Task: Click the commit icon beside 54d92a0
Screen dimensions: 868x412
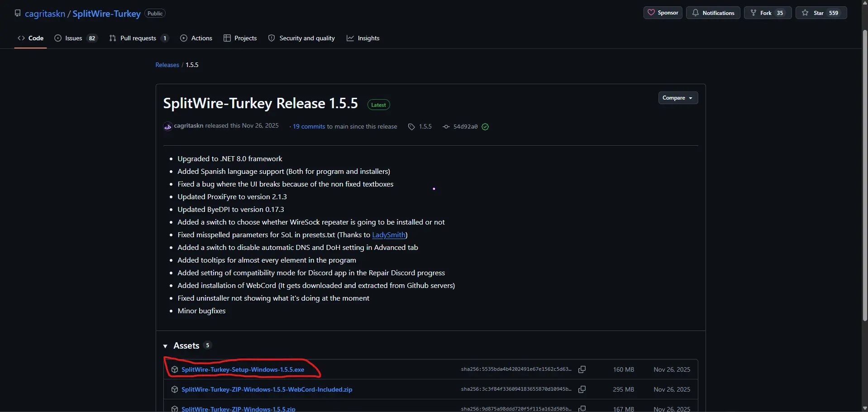Action: [446, 127]
